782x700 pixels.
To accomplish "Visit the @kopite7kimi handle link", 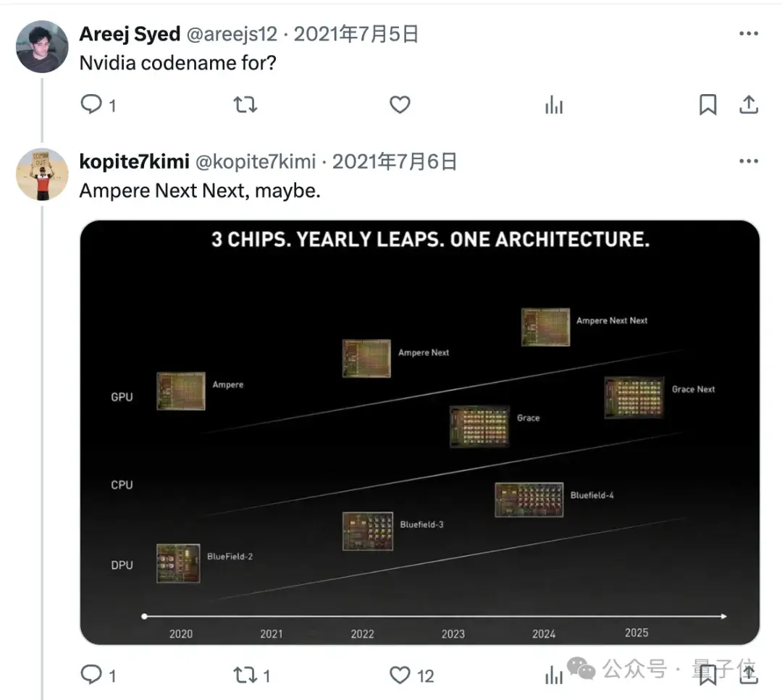I will click(x=256, y=161).
